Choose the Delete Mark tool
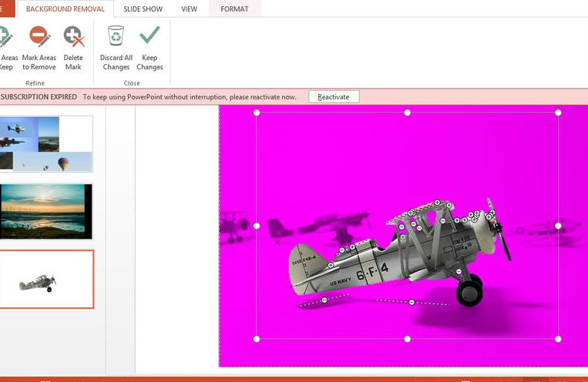This screenshot has width=588, height=382. point(73,49)
